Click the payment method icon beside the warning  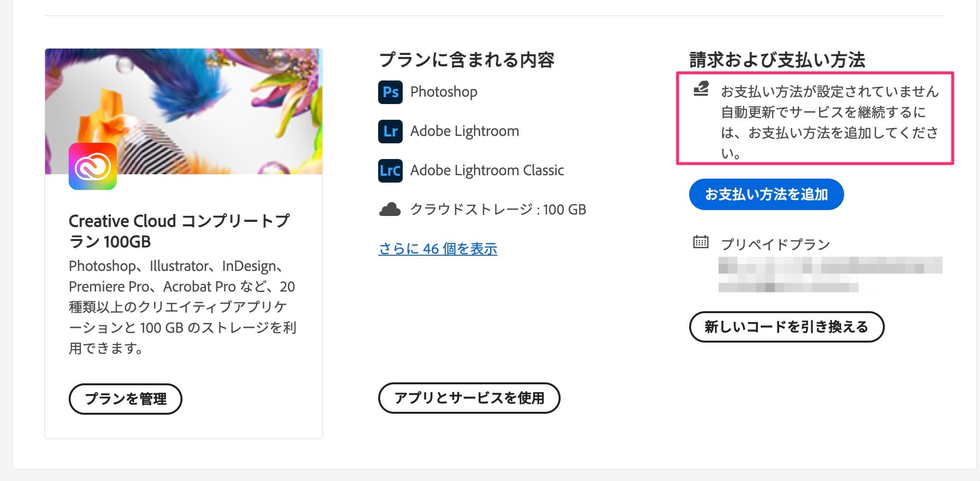click(700, 89)
